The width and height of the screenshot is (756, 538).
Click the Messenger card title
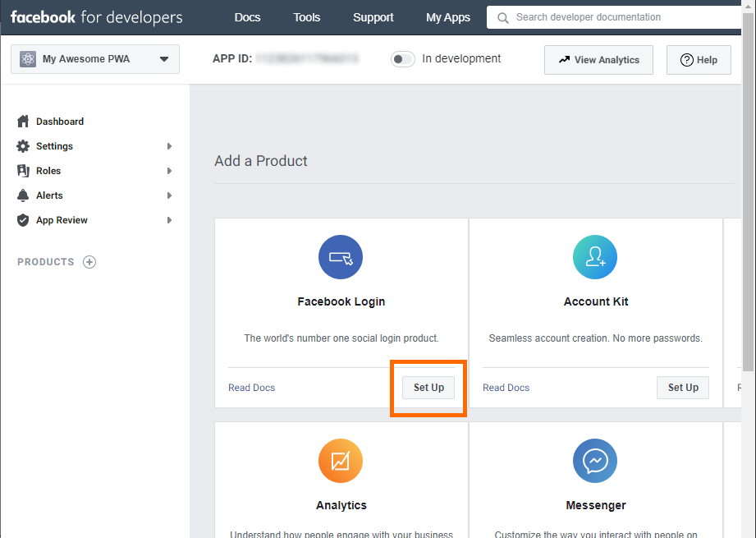596,505
